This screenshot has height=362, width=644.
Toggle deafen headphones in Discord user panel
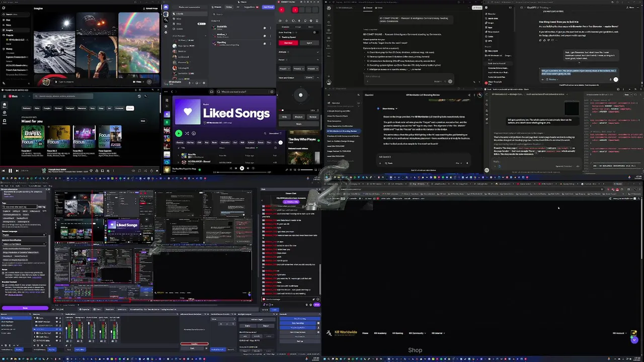(x=197, y=83)
